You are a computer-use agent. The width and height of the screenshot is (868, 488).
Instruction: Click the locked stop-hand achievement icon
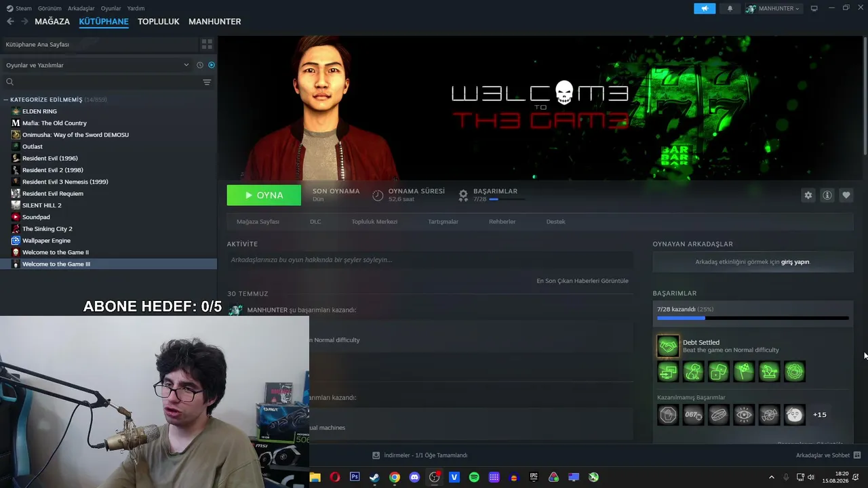tap(668, 415)
